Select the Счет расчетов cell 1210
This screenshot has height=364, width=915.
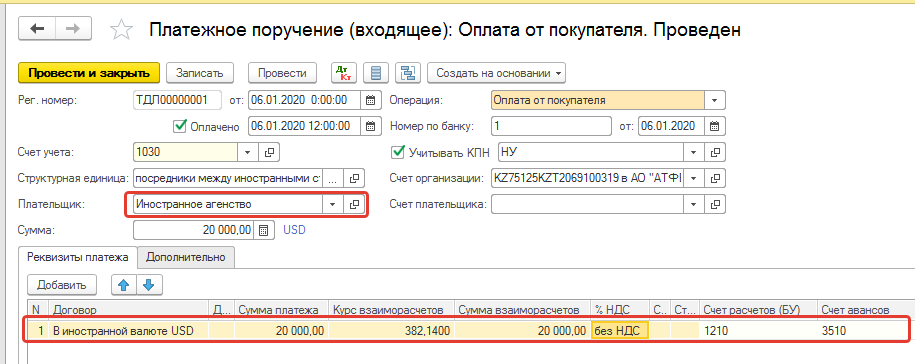(x=757, y=331)
